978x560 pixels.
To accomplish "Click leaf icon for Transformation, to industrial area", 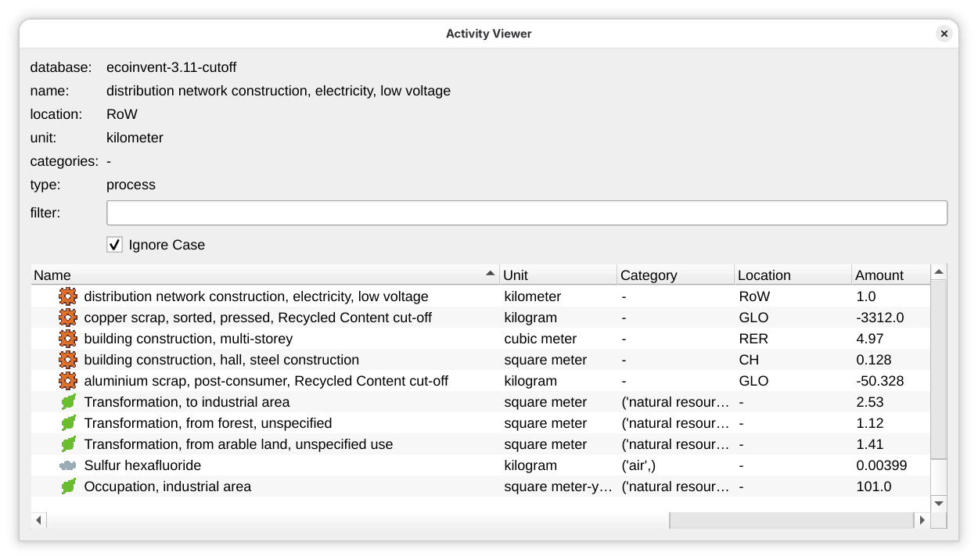I will tap(68, 402).
